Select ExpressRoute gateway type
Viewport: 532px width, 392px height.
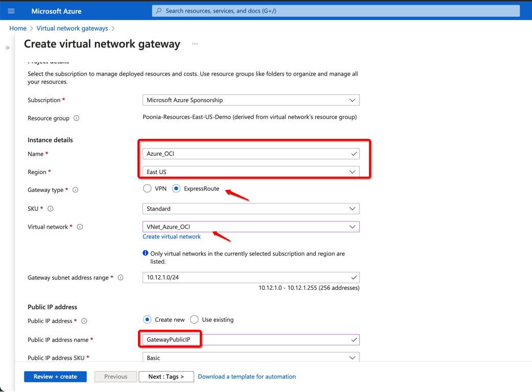point(176,189)
